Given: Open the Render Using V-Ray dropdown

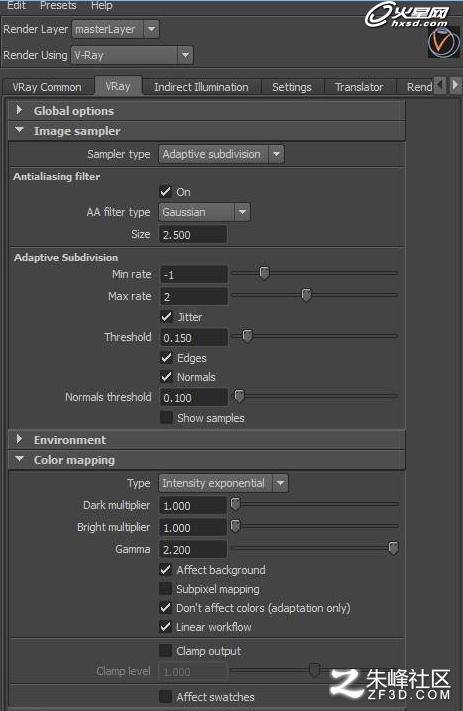Looking at the screenshot, I should (x=132, y=55).
